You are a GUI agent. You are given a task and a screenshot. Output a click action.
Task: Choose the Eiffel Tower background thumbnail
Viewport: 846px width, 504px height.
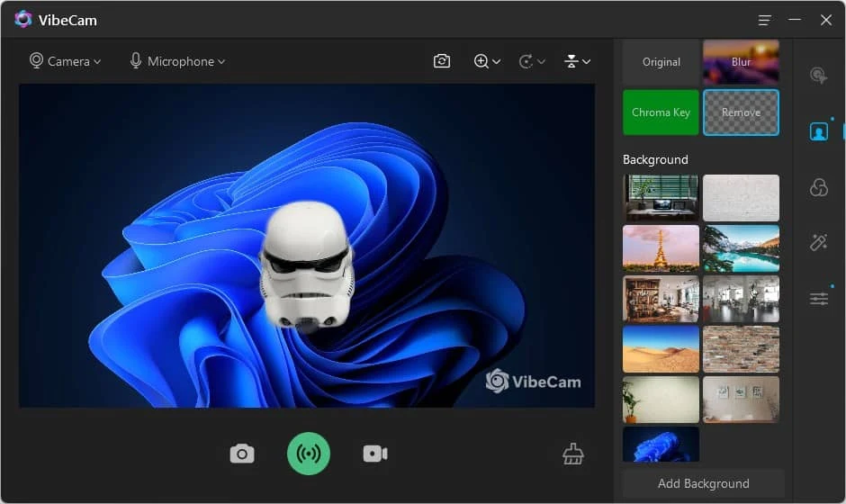pyautogui.click(x=661, y=248)
